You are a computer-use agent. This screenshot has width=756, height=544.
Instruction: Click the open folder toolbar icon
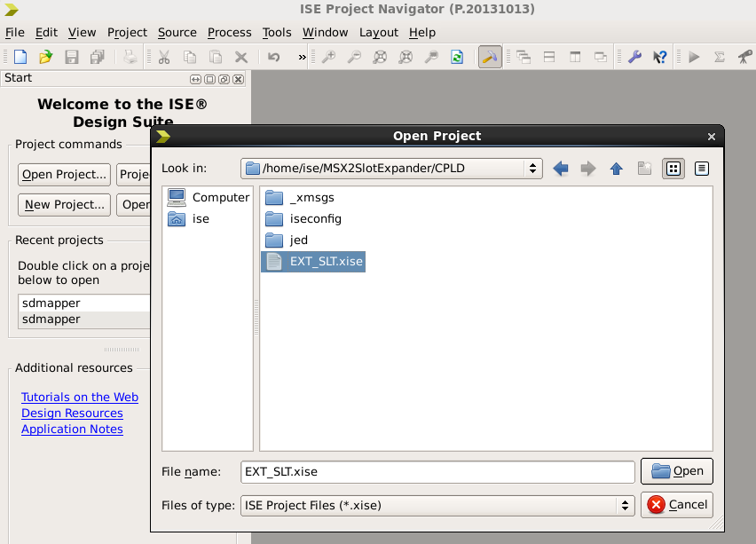pos(45,57)
